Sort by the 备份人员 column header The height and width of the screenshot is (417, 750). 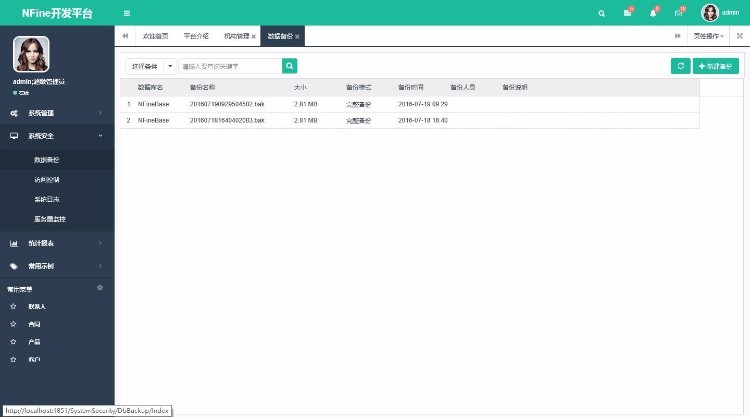[x=463, y=88]
